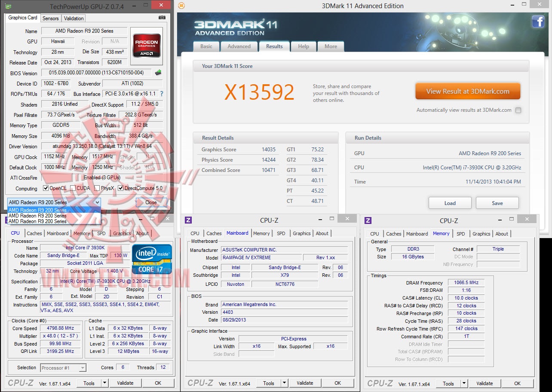Expand the Tools arrow in the CPU-Z mainboard window
The height and width of the screenshot is (392, 552).
click(x=284, y=383)
